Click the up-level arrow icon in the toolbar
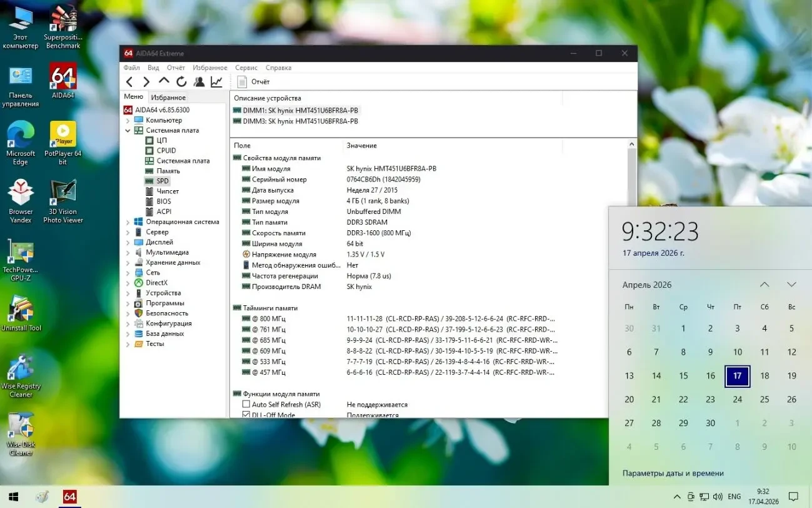This screenshot has width=812, height=508. (x=163, y=81)
